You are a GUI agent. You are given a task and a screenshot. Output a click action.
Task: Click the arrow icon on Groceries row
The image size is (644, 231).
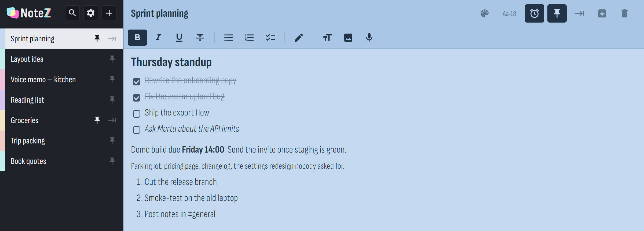pos(112,120)
